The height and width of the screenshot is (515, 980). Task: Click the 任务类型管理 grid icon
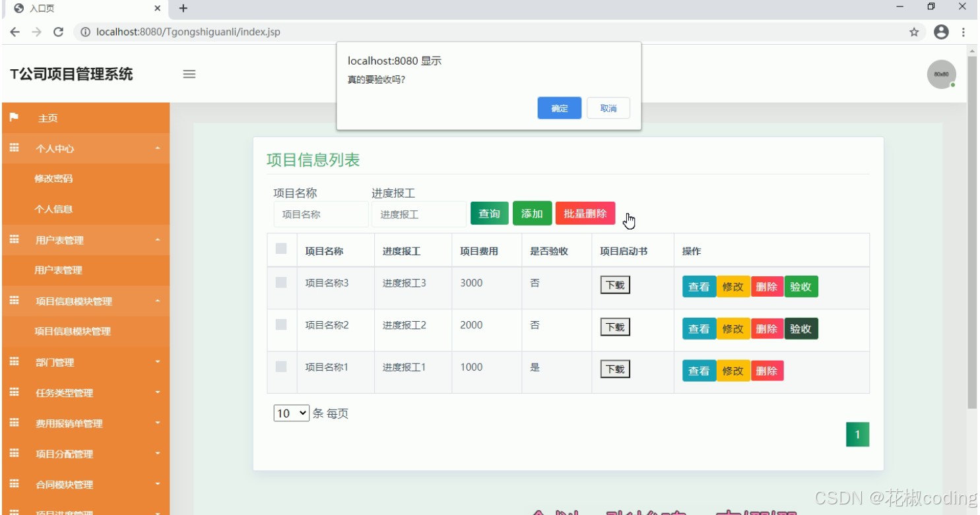coord(15,392)
